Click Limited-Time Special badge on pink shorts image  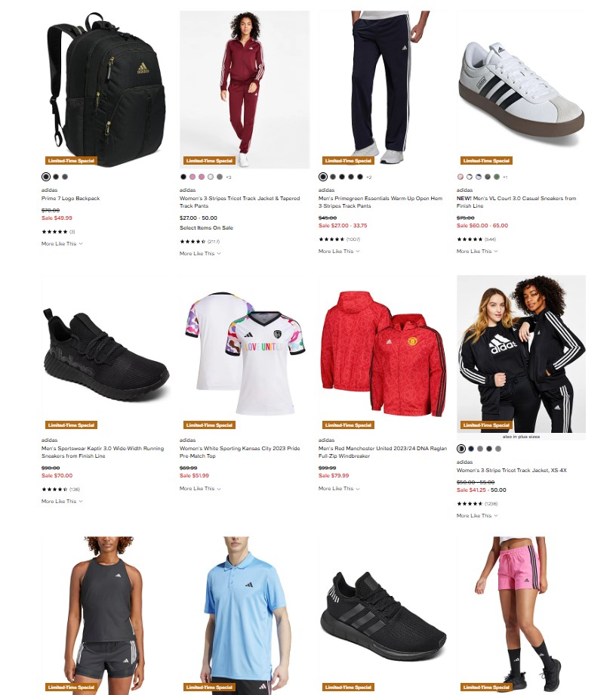pos(486,687)
